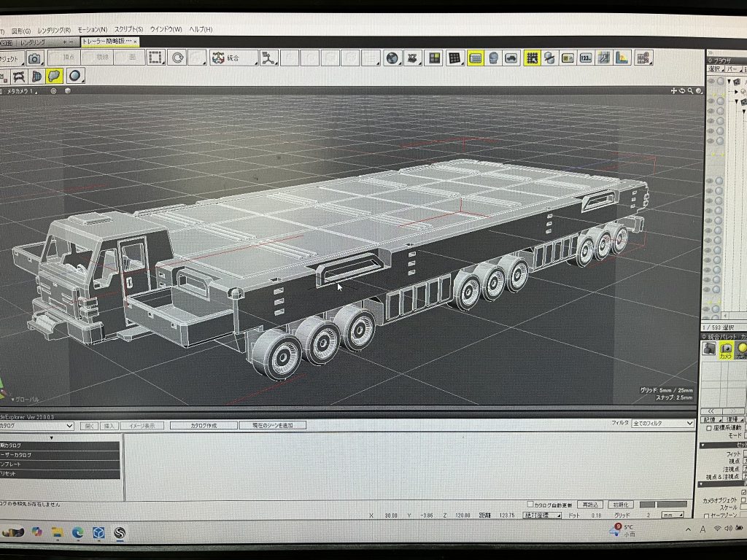
Task: Click the sphere display mode icon
Action: pos(74,76)
